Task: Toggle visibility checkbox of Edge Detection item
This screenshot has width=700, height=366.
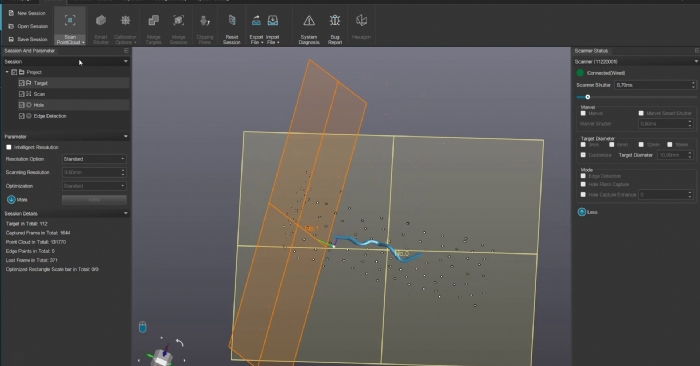Action: (x=21, y=116)
